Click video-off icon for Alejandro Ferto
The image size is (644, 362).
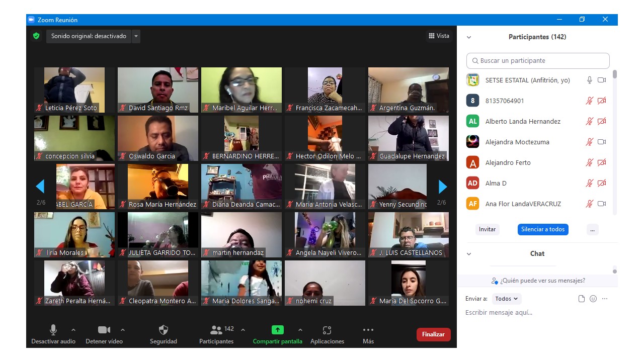pyautogui.click(x=602, y=162)
